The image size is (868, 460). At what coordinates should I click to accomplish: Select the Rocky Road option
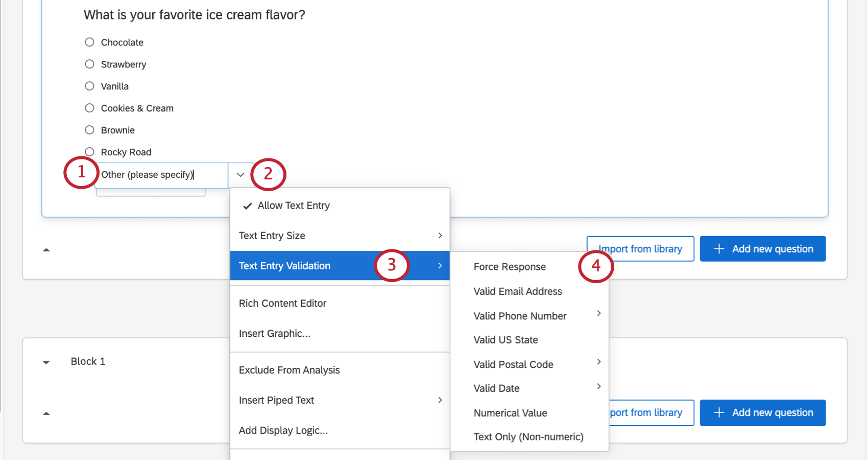point(89,152)
